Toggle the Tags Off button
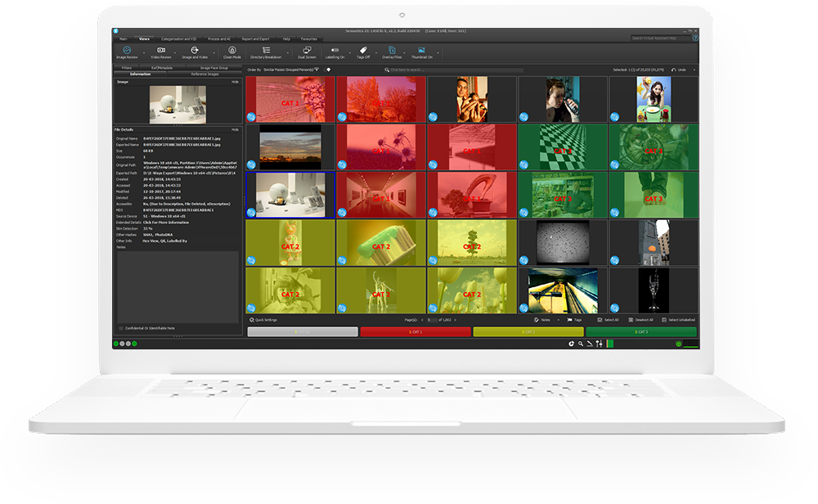818x504 pixels. [x=364, y=52]
